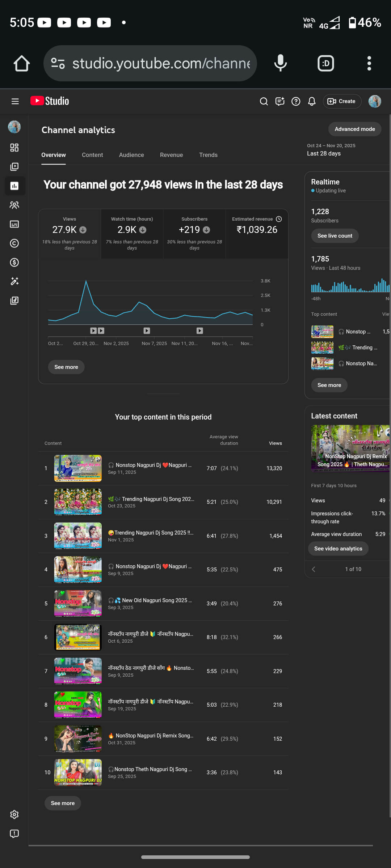Open the help question mark icon
This screenshot has width=391, height=868.
coord(296,101)
